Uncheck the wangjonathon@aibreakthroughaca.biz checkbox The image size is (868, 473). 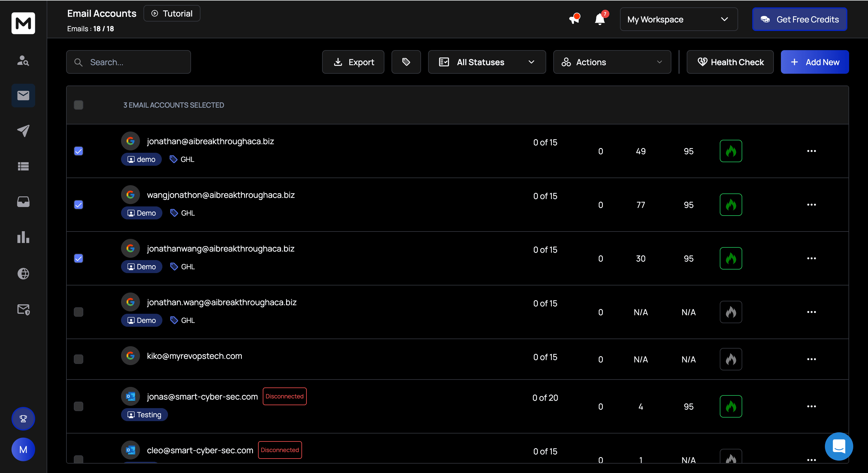79,205
